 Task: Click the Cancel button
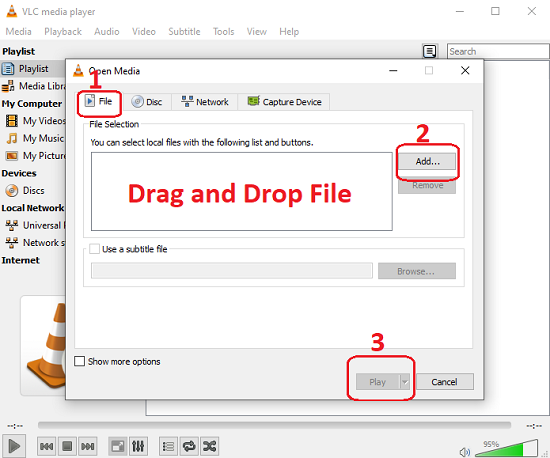tap(444, 382)
